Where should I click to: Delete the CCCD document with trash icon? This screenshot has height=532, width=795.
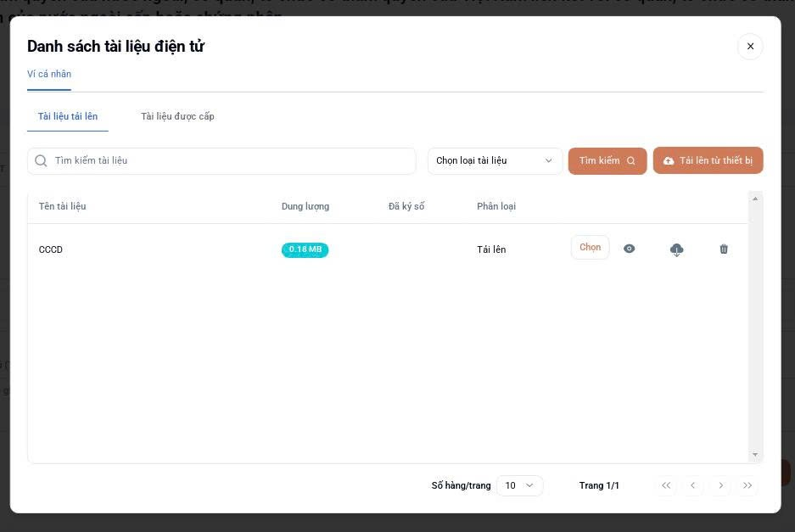pyautogui.click(x=724, y=249)
